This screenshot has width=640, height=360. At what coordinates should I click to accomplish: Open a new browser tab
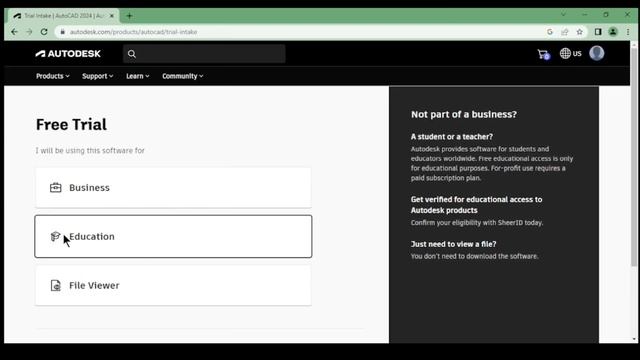click(x=129, y=16)
